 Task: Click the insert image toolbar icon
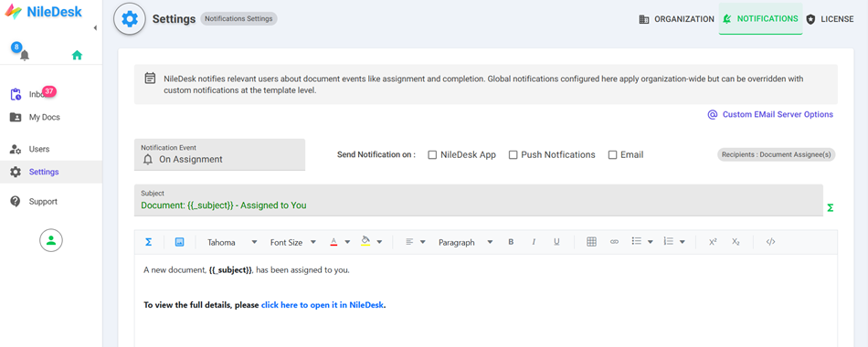(x=179, y=242)
